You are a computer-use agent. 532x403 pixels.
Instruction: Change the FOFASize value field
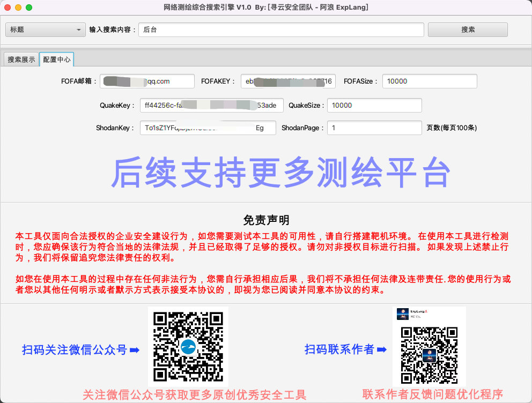pyautogui.click(x=430, y=81)
